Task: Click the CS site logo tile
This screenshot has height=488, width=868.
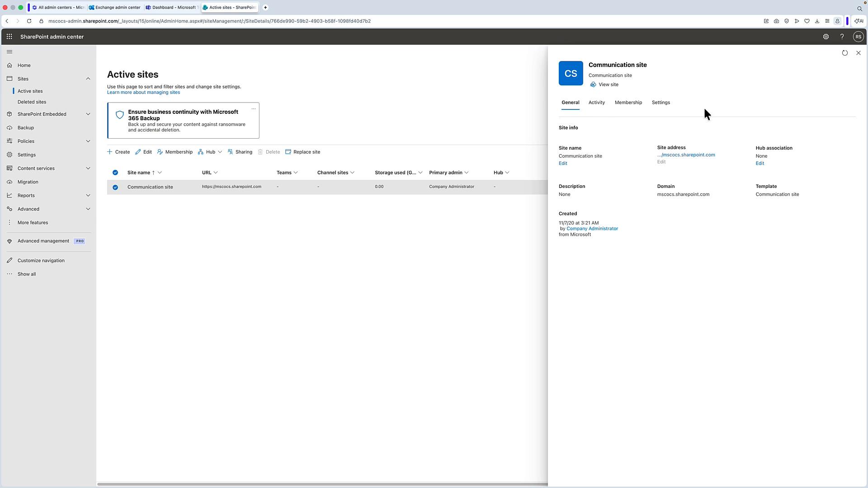Action: tap(571, 73)
